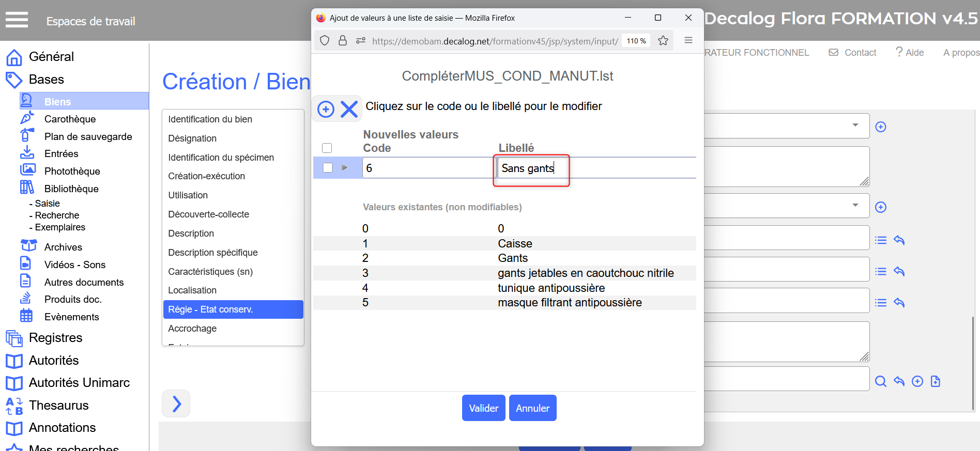Viewport: 980px width, 451px height.
Task: Check the box for row code 6
Action: pos(327,168)
